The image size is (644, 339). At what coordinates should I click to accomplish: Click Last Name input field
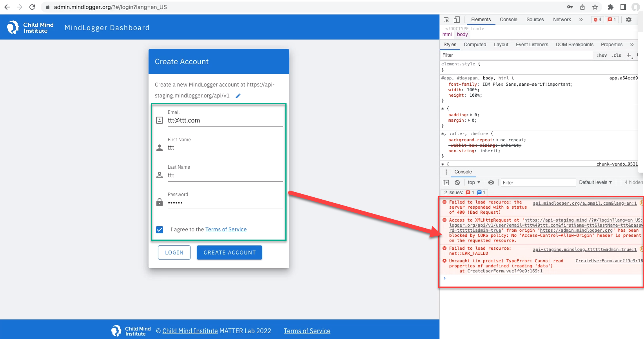point(225,175)
